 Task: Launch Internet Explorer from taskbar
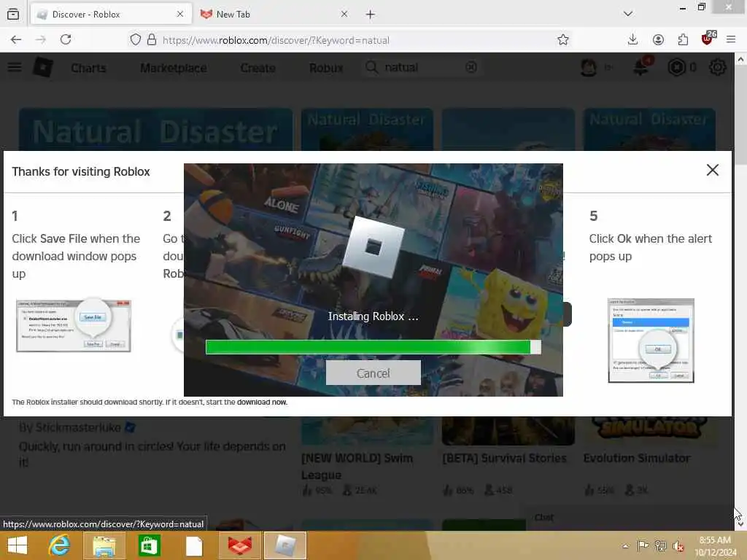(x=59, y=545)
